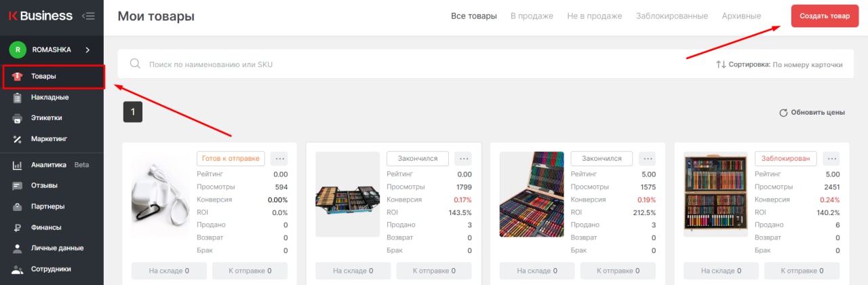The image size is (868, 285).
Task: Open Финансы via the ruble icon
Action: tap(18, 227)
